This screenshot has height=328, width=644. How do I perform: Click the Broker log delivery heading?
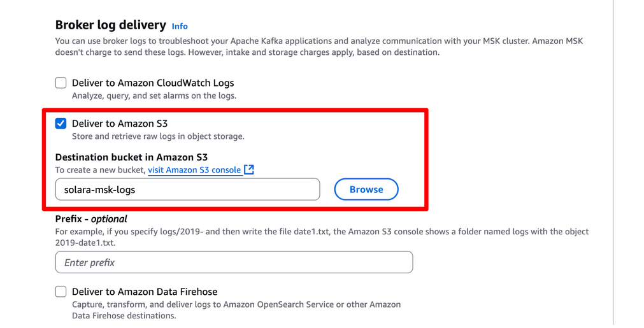[111, 25]
